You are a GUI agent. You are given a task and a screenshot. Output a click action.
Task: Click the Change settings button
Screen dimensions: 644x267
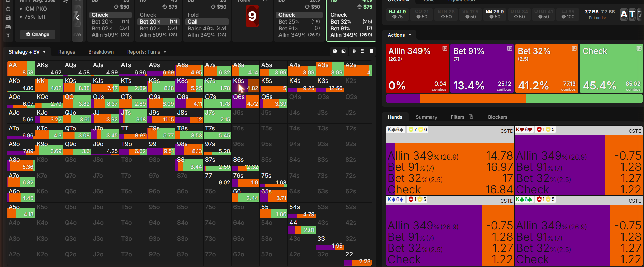point(38,34)
